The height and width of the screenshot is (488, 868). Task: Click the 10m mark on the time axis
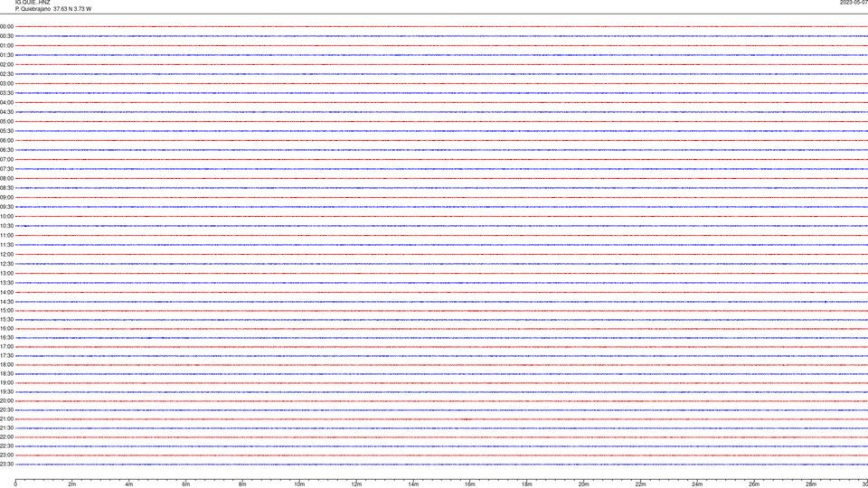pos(299,484)
